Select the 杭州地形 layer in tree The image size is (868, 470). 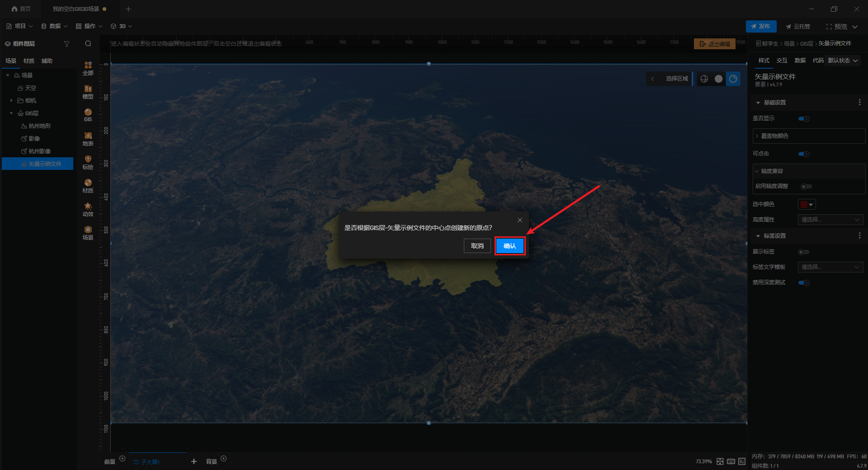[x=40, y=126]
